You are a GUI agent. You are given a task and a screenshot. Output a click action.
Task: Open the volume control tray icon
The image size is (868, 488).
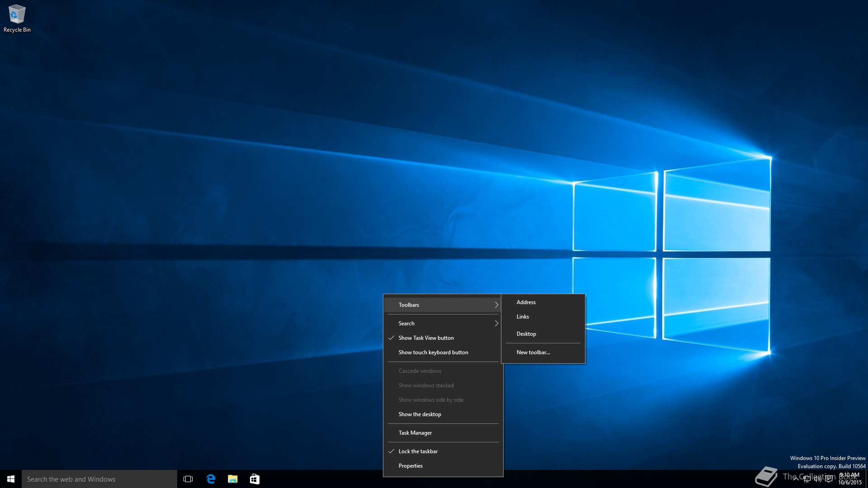[817, 479]
